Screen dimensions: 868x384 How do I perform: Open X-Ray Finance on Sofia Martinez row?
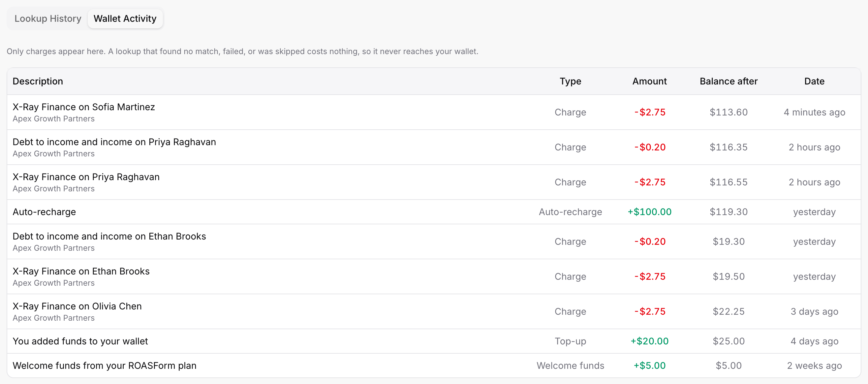(434, 112)
